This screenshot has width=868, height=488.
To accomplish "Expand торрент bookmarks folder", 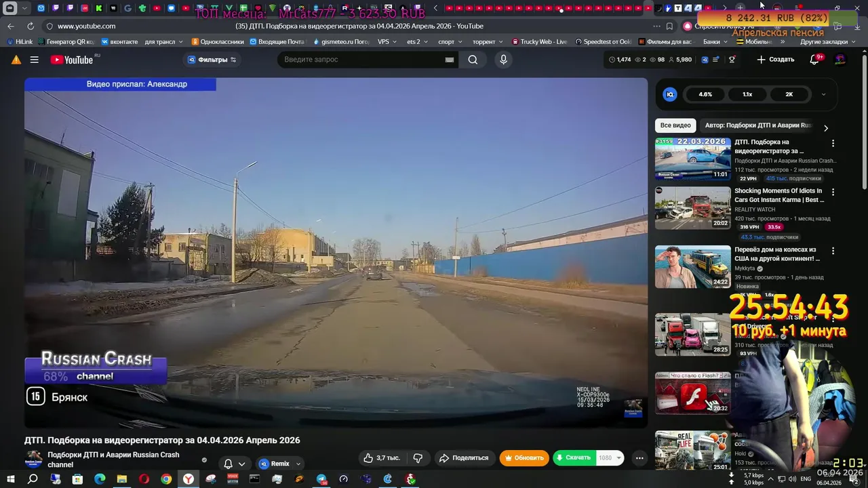I will pos(488,41).
